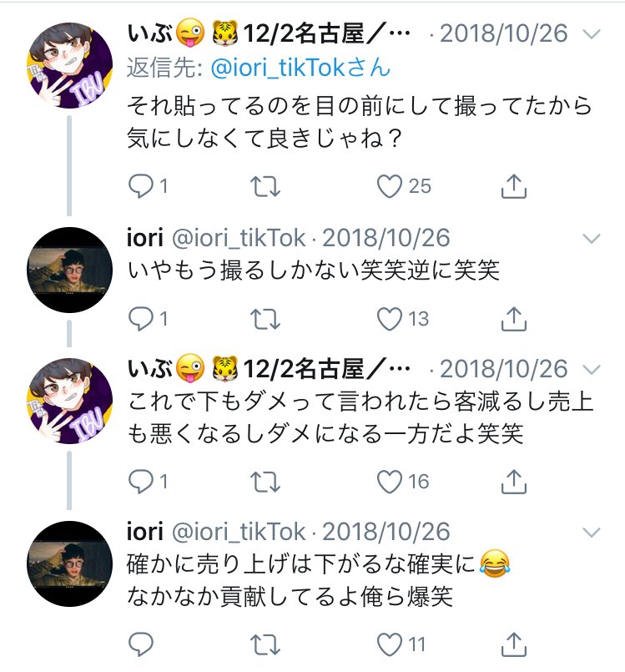Image resolution: width=625 pixels, height=672 pixels.
Task: Like the tweet with 25 likes
Action: coord(391,185)
